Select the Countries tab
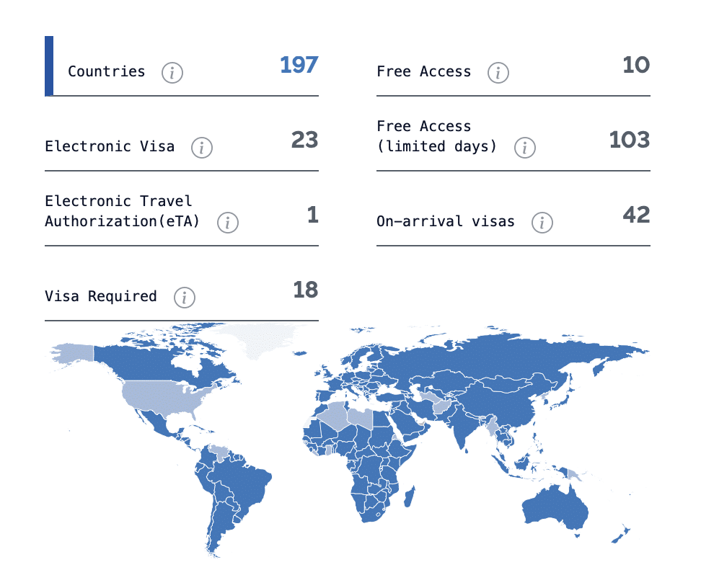This screenshot has width=701, height=588. pos(107,71)
